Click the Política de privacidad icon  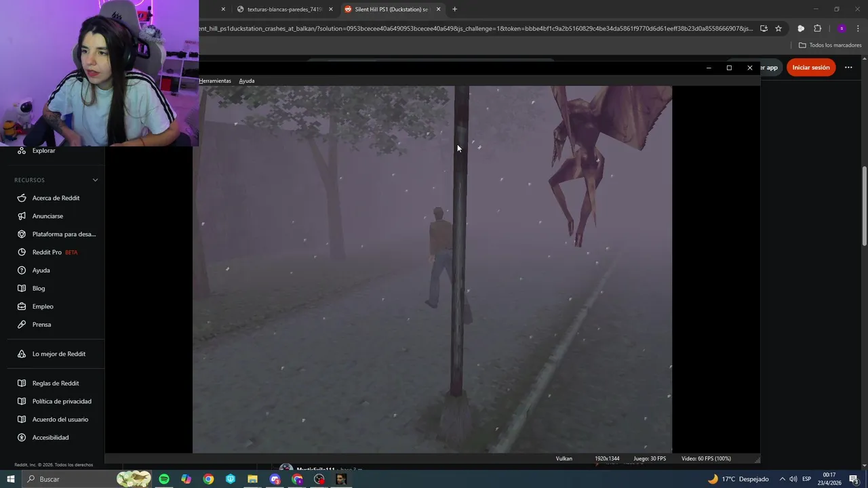21,401
